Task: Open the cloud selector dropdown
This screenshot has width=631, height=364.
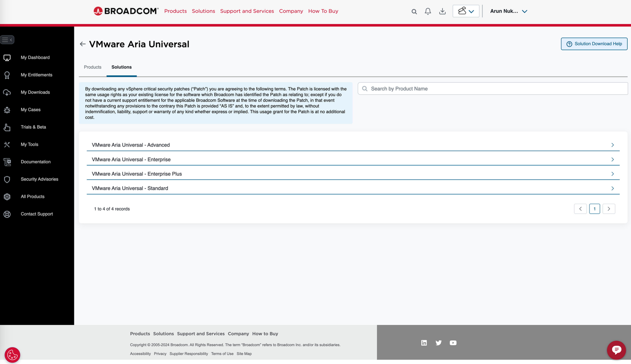Action: click(466, 11)
